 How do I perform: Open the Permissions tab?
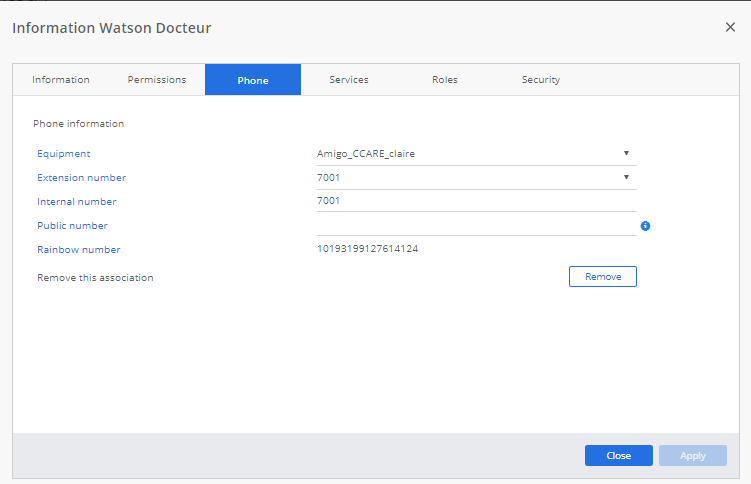point(157,80)
